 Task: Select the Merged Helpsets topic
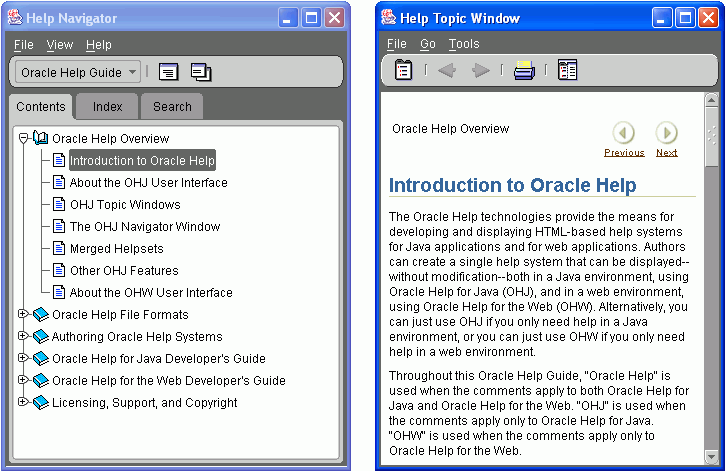[117, 249]
